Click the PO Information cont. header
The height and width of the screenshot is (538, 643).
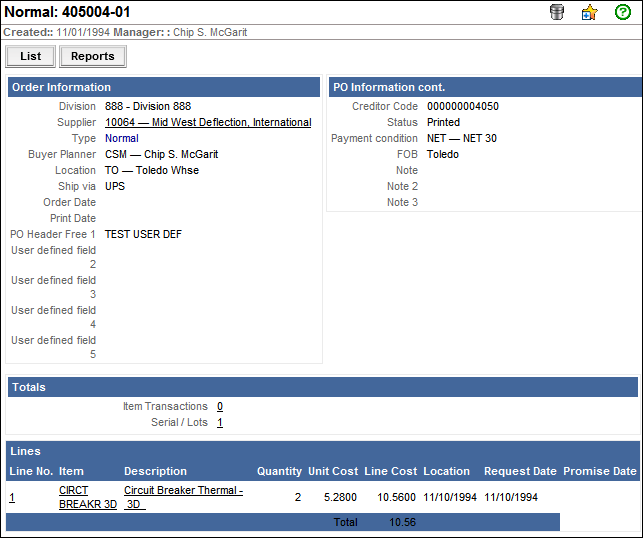tap(389, 87)
